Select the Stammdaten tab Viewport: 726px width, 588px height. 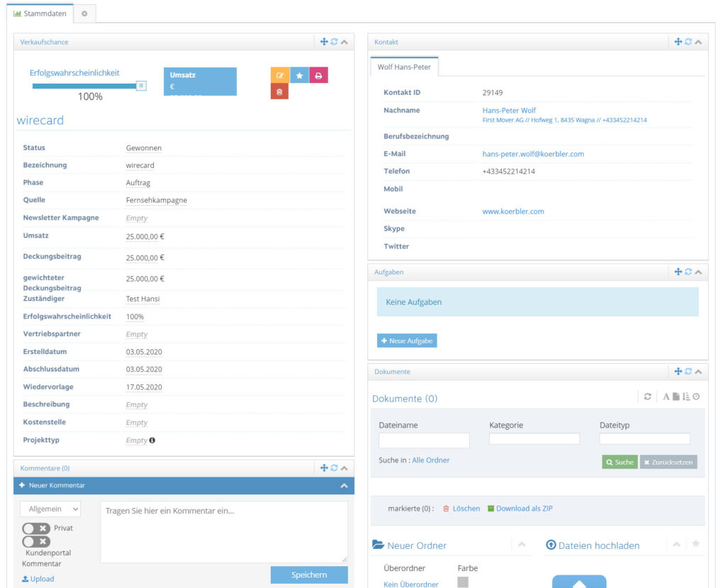tap(40, 13)
